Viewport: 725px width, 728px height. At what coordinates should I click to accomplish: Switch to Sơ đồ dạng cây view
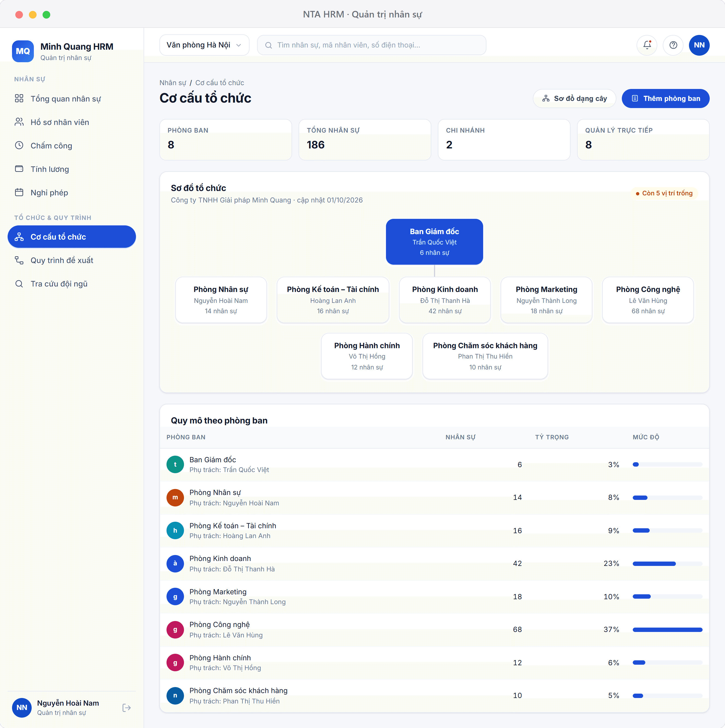(x=574, y=99)
